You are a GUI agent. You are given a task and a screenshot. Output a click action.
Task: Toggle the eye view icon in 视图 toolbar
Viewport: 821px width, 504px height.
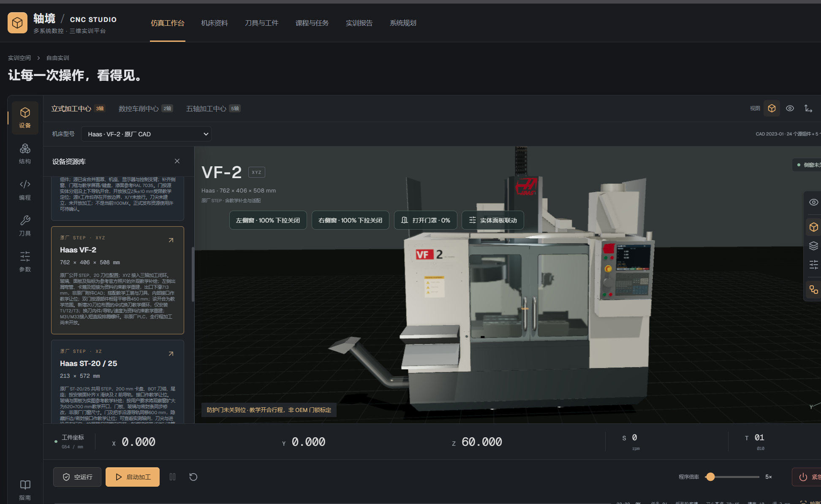(x=790, y=108)
